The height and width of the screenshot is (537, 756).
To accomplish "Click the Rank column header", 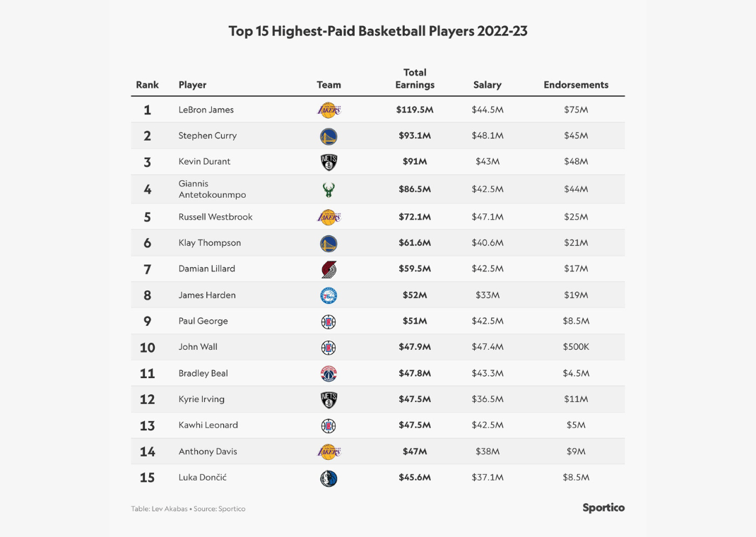I will pyautogui.click(x=147, y=85).
